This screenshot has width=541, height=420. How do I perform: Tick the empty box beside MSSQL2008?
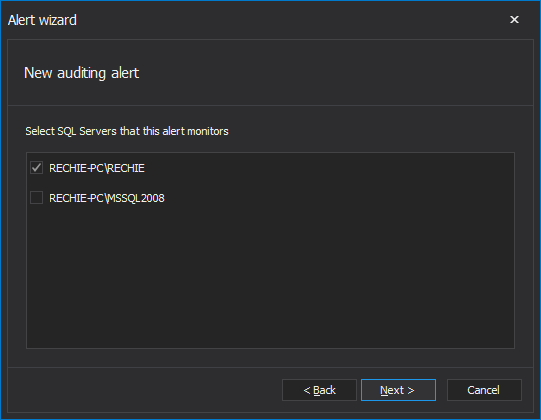(x=36, y=198)
